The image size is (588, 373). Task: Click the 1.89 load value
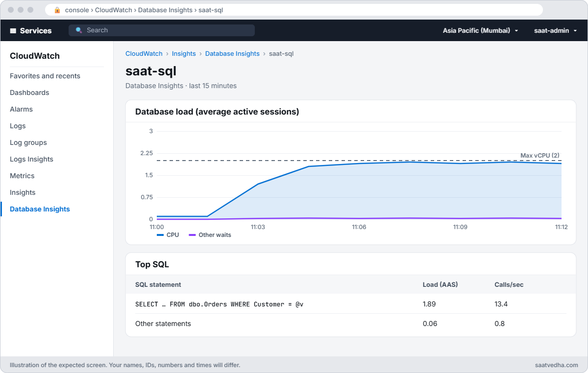(x=429, y=304)
